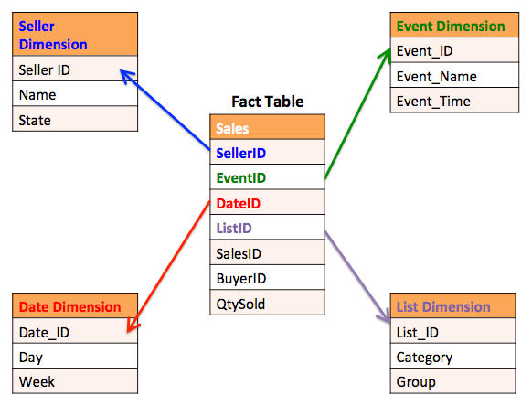Click the Event_Time field
The height and width of the screenshot is (406, 532).
pos(454,101)
